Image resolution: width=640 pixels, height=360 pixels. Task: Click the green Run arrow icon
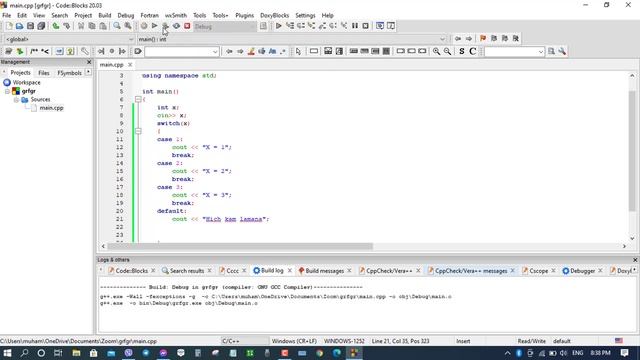(154, 26)
